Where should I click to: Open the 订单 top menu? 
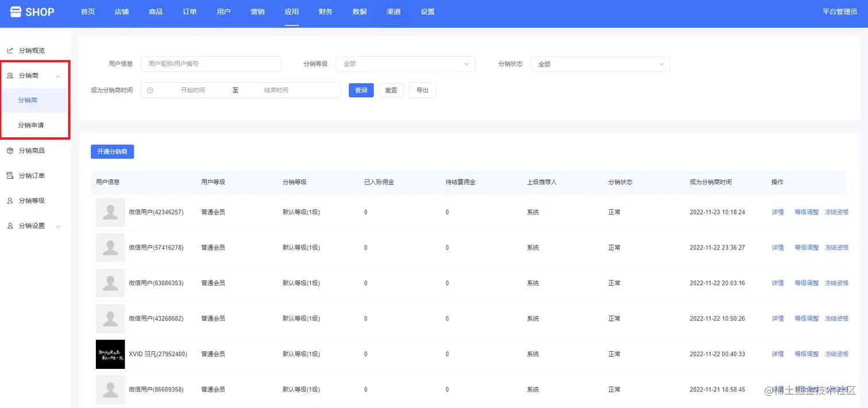tap(189, 11)
